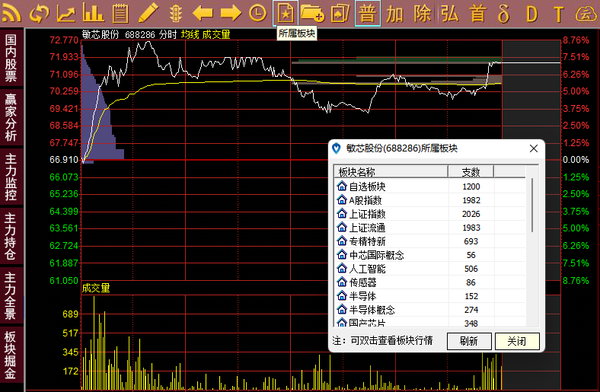Switch to 主力全景 side tab

coord(11,296)
